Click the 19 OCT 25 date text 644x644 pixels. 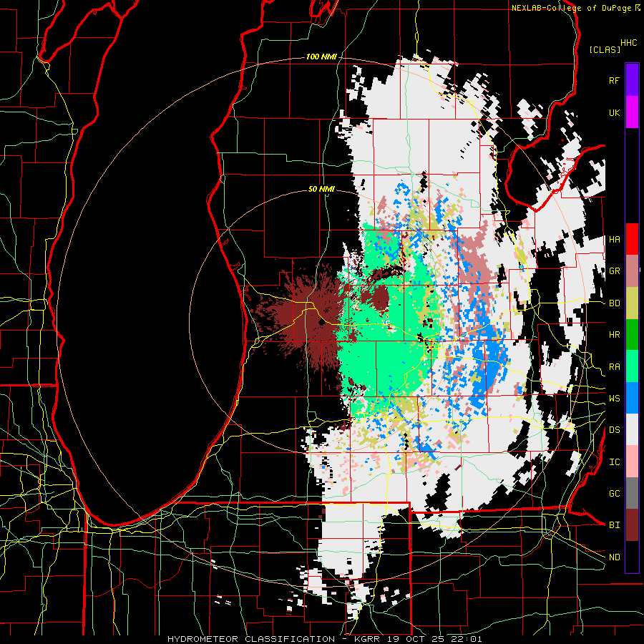416,639
